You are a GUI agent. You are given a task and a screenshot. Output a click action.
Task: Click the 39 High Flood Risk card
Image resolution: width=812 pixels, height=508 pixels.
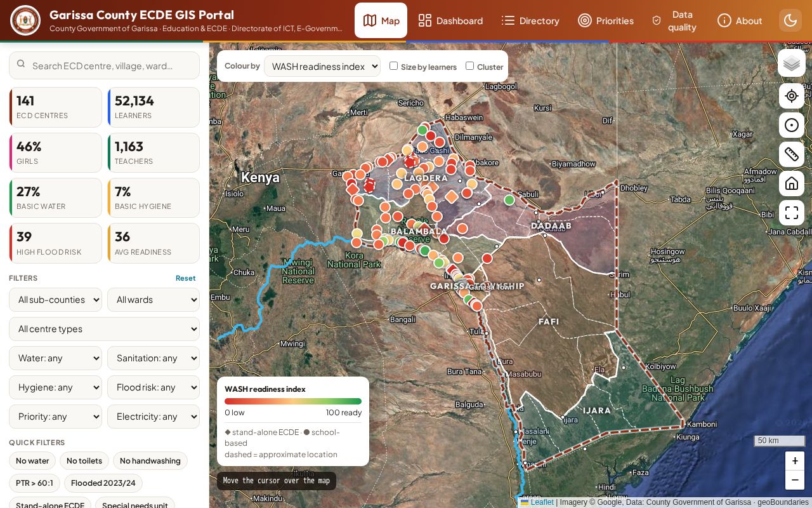(x=55, y=243)
